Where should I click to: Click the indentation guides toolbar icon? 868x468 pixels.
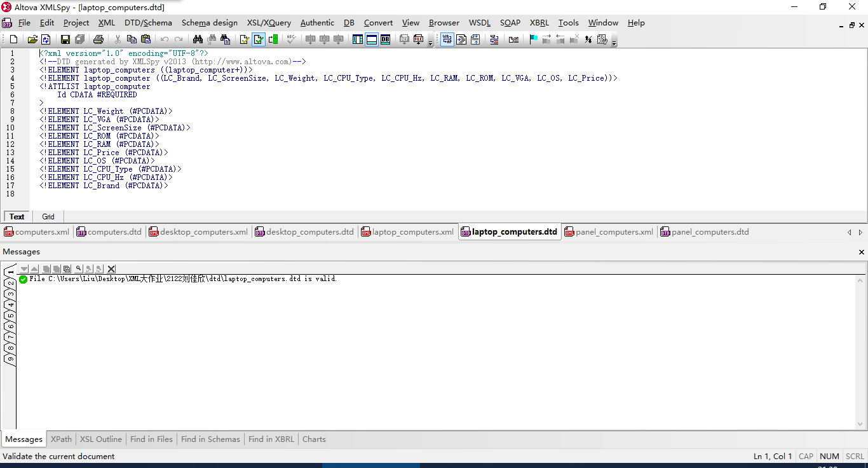click(513, 39)
